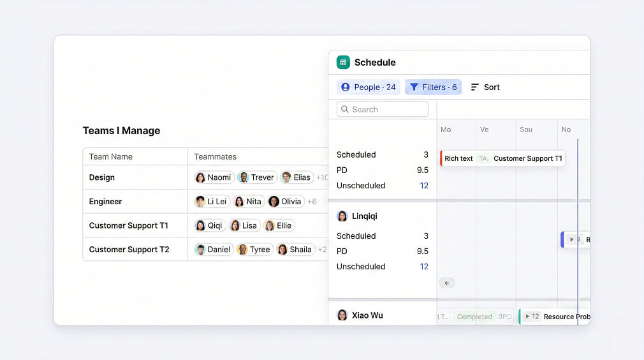Open the Filters · 6 panel
This screenshot has height=360, width=644.
click(x=433, y=87)
